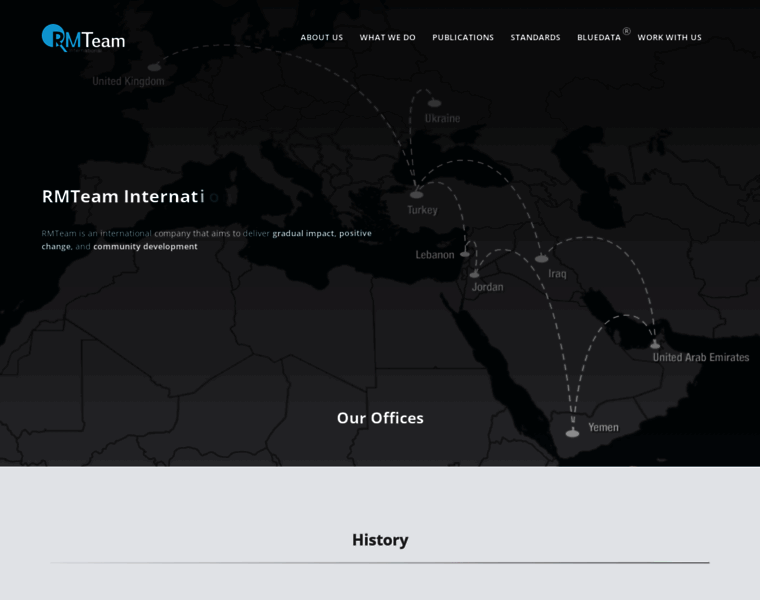Open Work With Us page
760x600 pixels.
669,37
